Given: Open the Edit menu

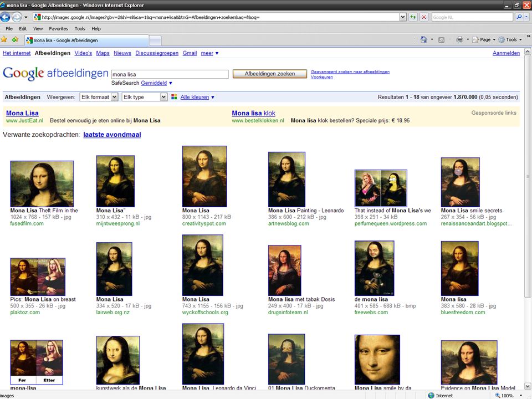Looking at the screenshot, I should pyautogui.click(x=23, y=29).
